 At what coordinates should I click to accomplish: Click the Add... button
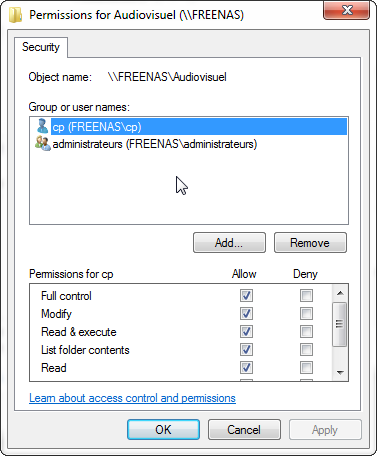229,243
